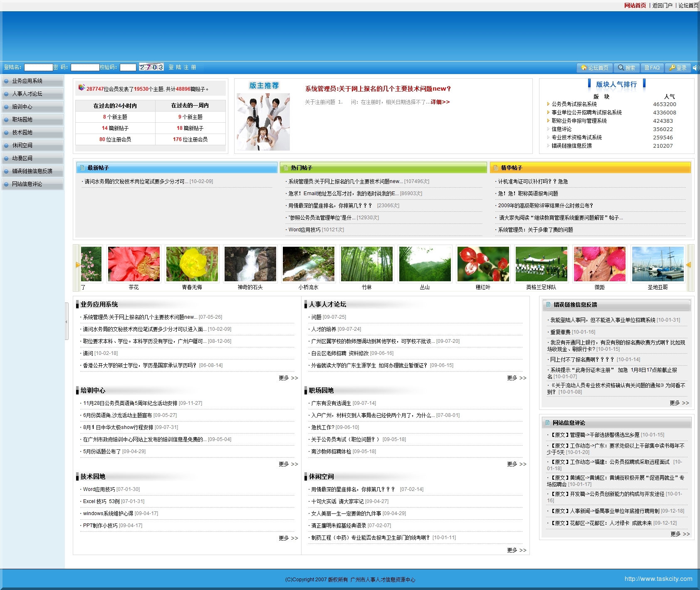The height and width of the screenshot is (590, 700).
Task: Click the 登陆名 username input field
Action: tap(38, 67)
